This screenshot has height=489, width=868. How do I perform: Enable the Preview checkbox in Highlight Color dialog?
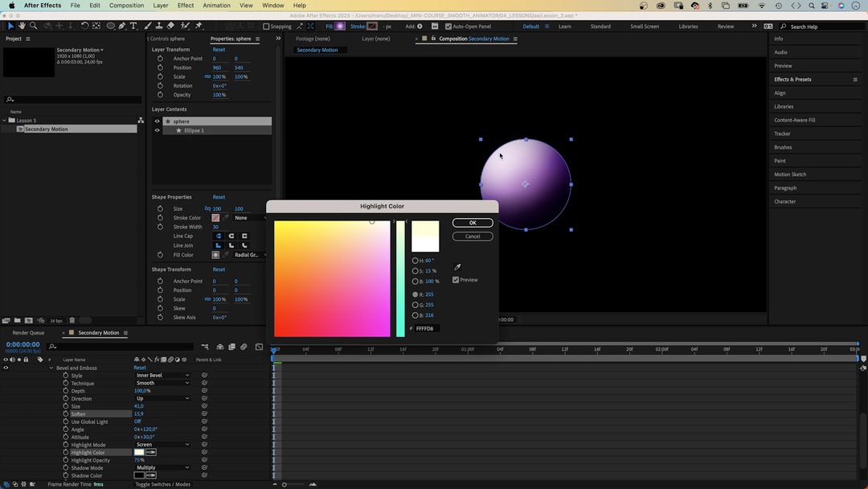456,280
